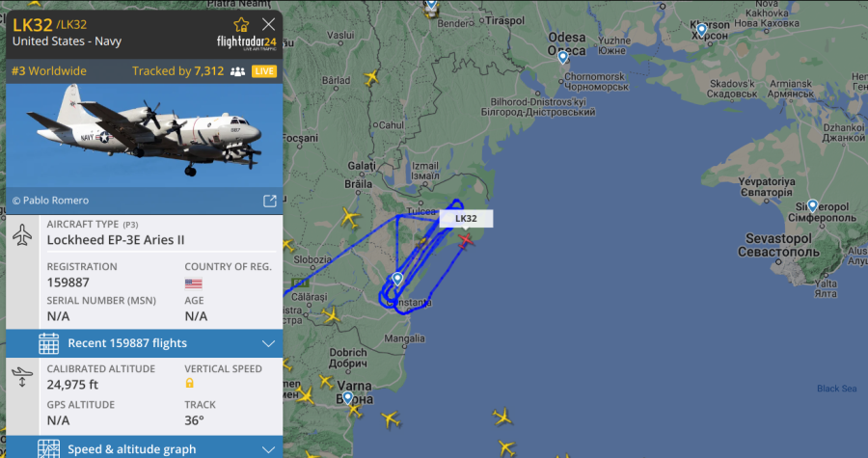Click yellow aircraft near Bârlad
The height and width of the screenshot is (458, 868).
pyautogui.click(x=371, y=77)
